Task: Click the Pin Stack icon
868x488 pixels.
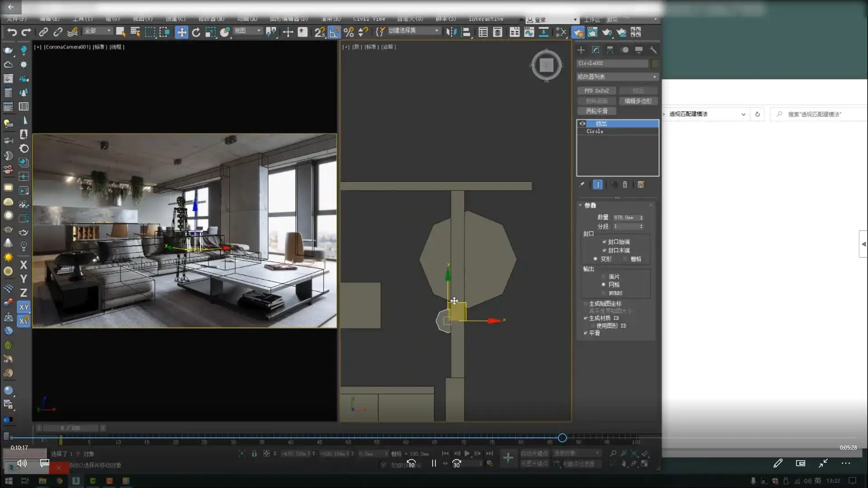Action: click(582, 184)
